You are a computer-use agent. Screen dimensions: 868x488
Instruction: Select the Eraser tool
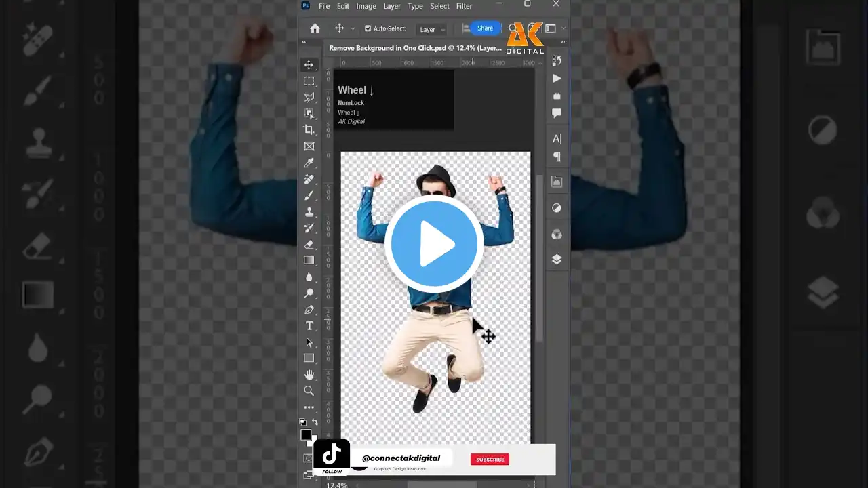point(309,244)
